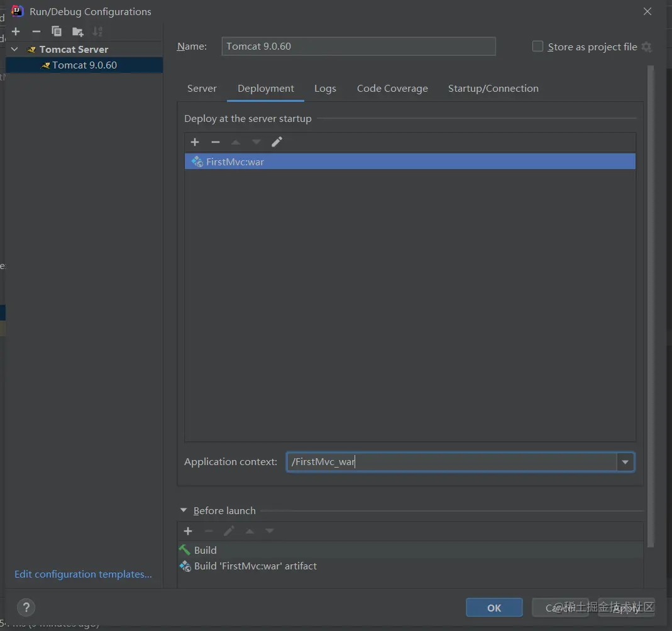The height and width of the screenshot is (631, 672).
Task: Open Edit configuration templates link
Action: 83,574
